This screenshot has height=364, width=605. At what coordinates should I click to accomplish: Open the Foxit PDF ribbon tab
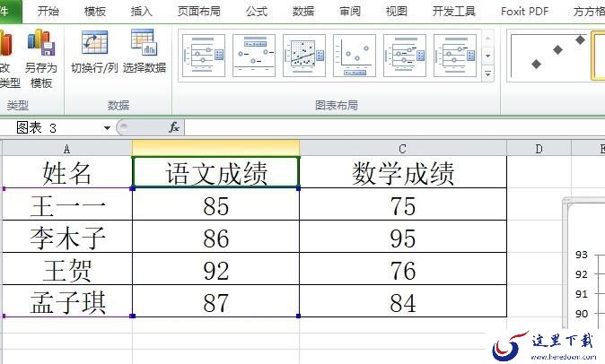(524, 11)
